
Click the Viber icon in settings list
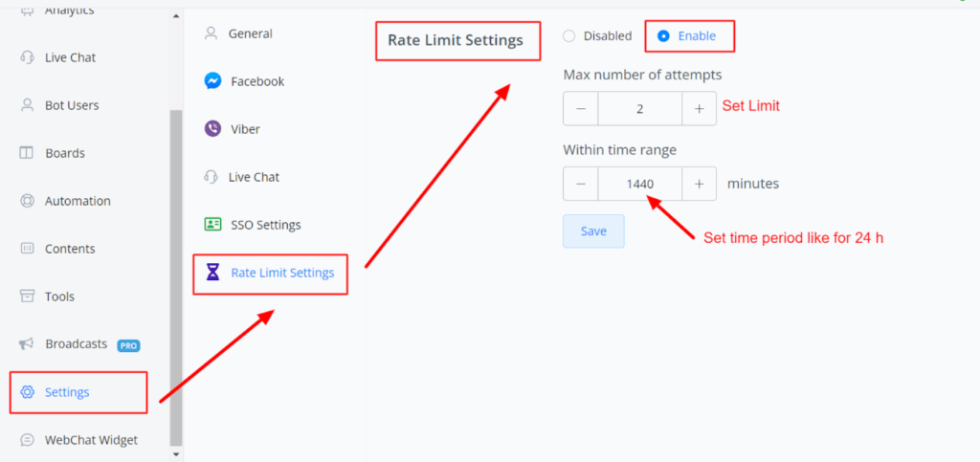click(x=212, y=129)
